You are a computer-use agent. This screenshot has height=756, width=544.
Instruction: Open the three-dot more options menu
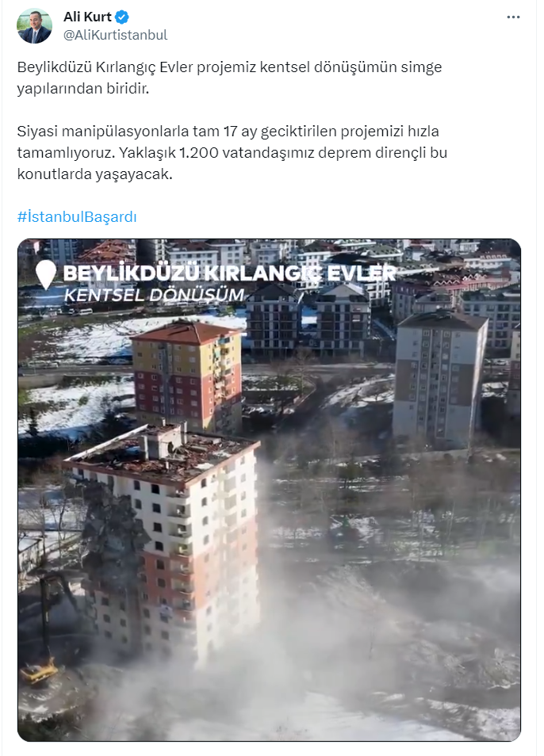point(513,17)
